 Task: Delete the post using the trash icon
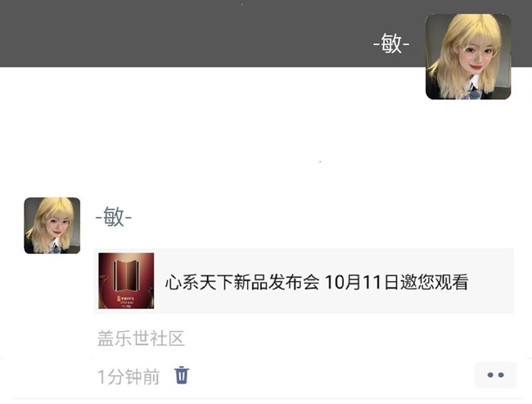click(x=182, y=375)
